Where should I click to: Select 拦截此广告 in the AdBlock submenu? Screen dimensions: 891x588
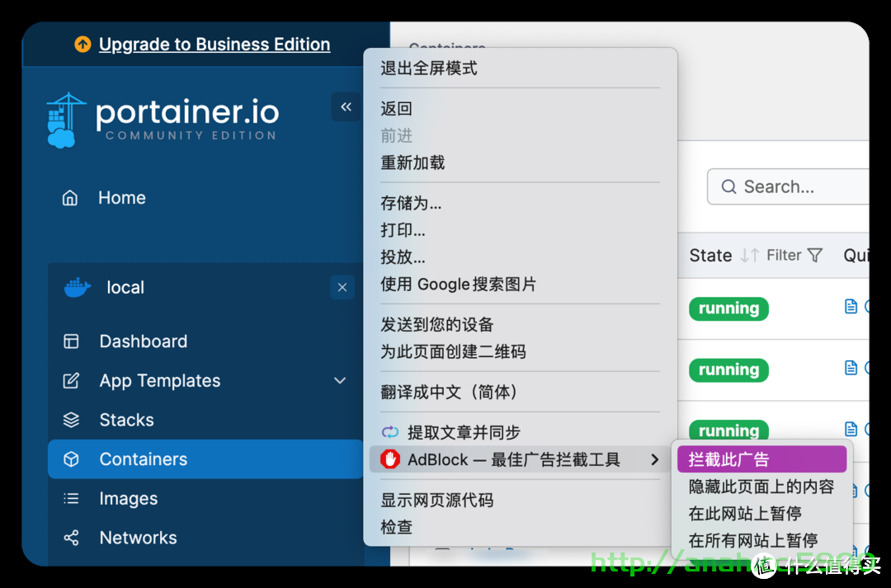pyautogui.click(x=761, y=459)
